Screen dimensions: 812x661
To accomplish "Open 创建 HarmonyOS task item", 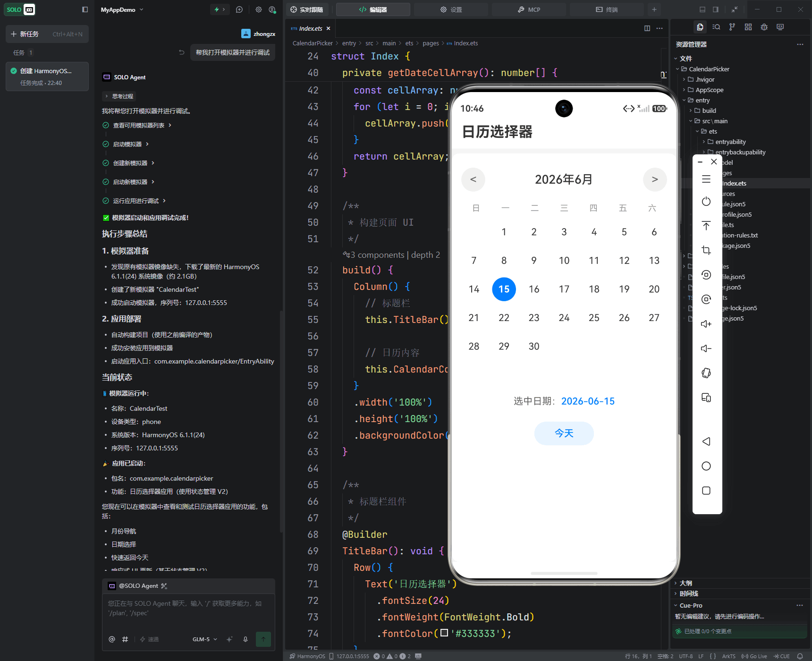I will [x=47, y=76].
